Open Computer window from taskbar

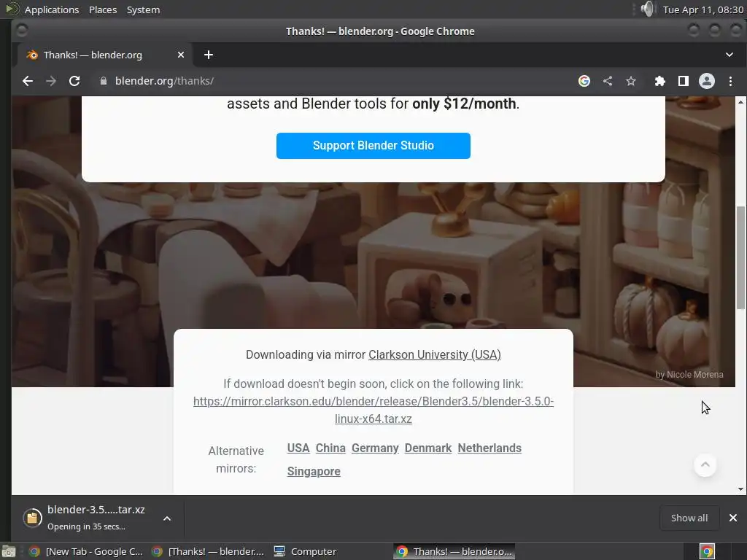click(x=306, y=551)
